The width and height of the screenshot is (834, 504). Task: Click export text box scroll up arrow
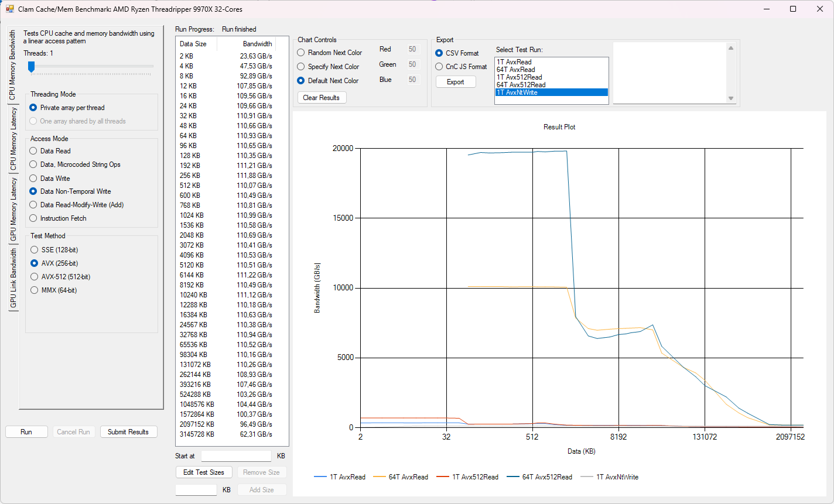731,49
